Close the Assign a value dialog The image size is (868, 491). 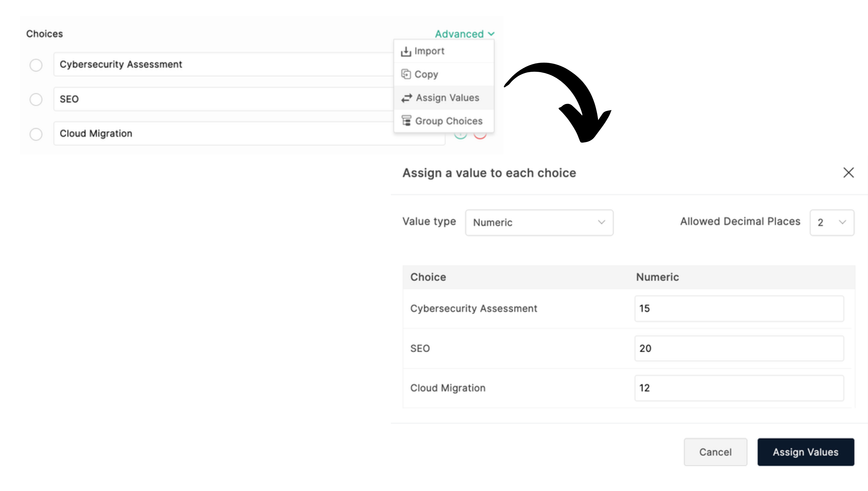[x=849, y=173]
